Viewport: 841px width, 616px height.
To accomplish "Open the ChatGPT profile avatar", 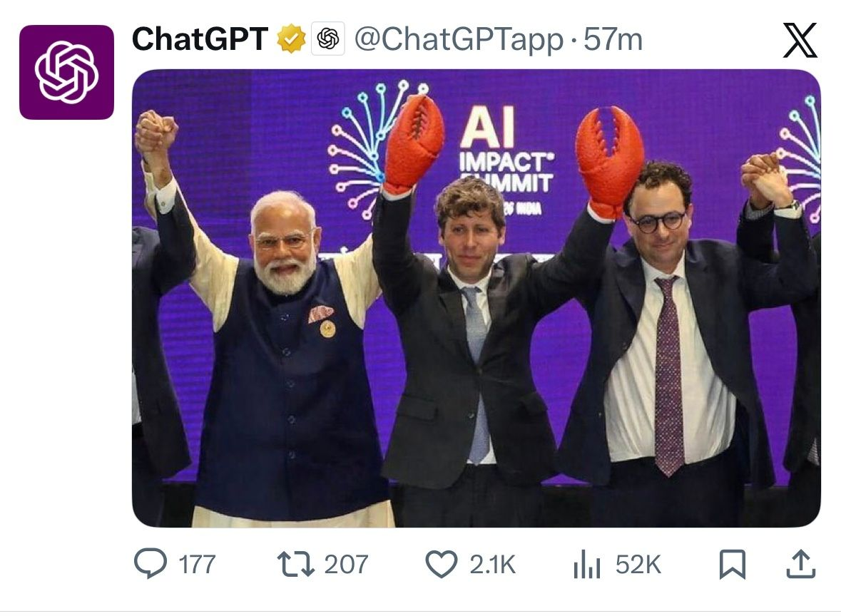I will (x=66, y=72).
